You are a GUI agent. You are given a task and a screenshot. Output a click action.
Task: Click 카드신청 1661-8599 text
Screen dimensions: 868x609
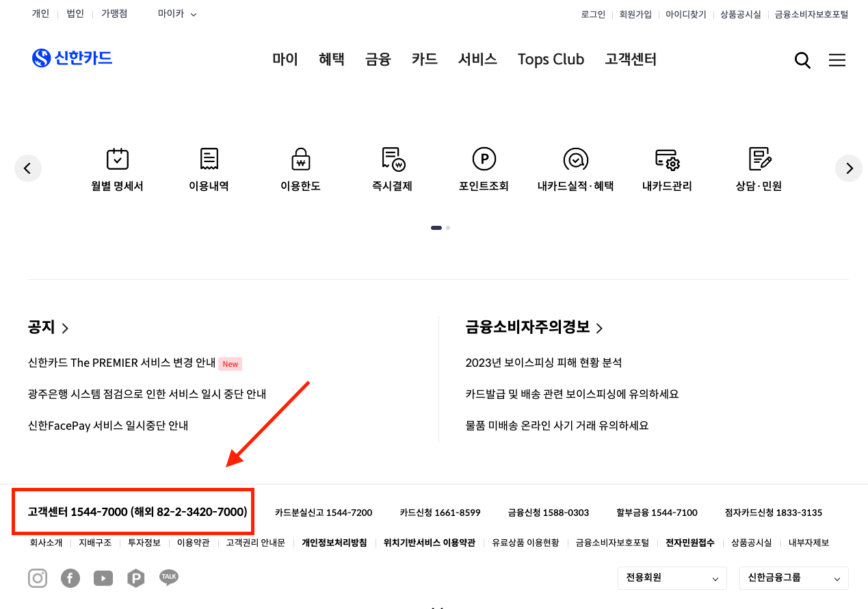(440, 513)
